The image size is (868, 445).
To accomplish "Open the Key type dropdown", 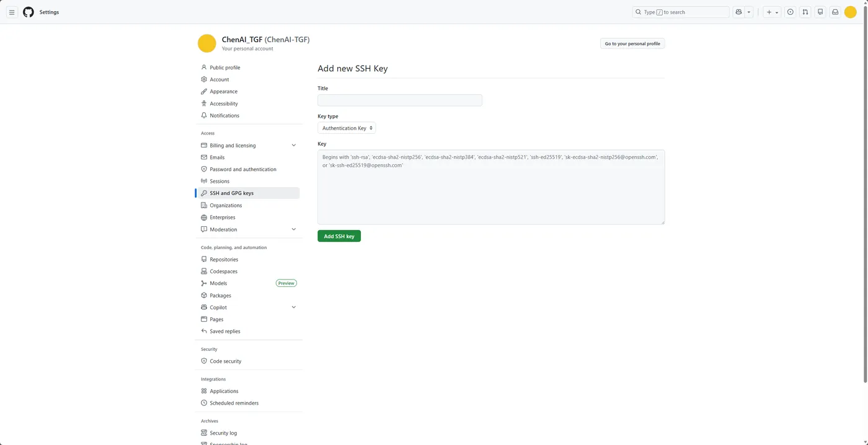I will coord(347,128).
